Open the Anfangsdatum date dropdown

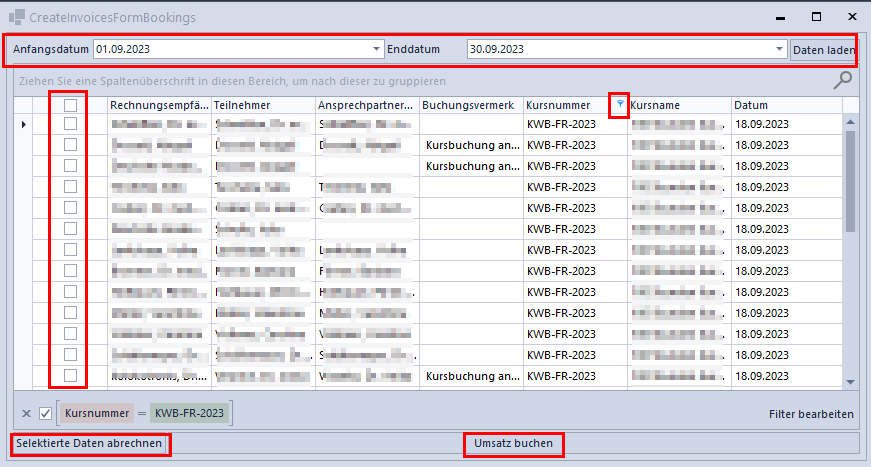(377, 49)
